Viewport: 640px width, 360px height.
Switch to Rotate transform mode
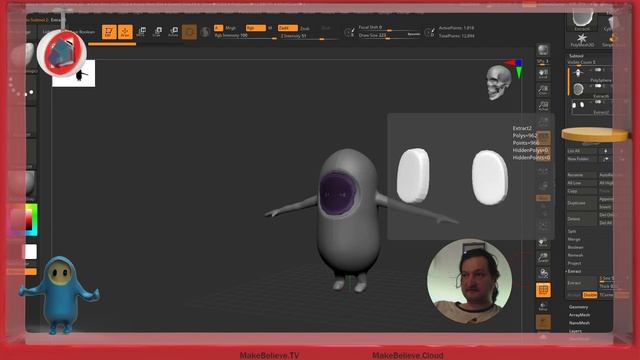point(173,32)
